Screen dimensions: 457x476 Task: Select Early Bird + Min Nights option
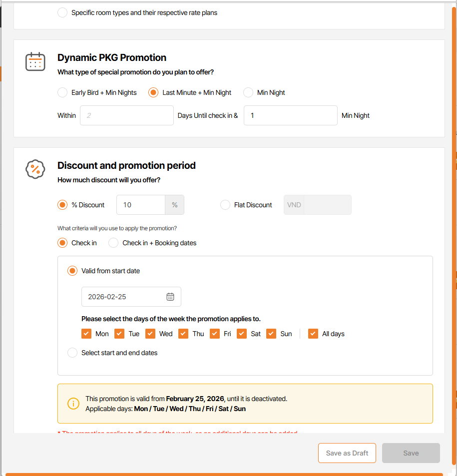click(62, 92)
